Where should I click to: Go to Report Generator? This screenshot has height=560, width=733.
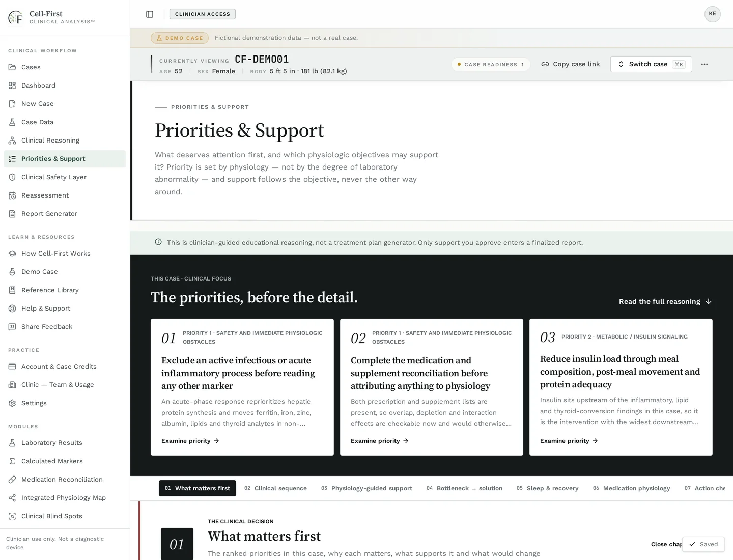click(x=65, y=214)
